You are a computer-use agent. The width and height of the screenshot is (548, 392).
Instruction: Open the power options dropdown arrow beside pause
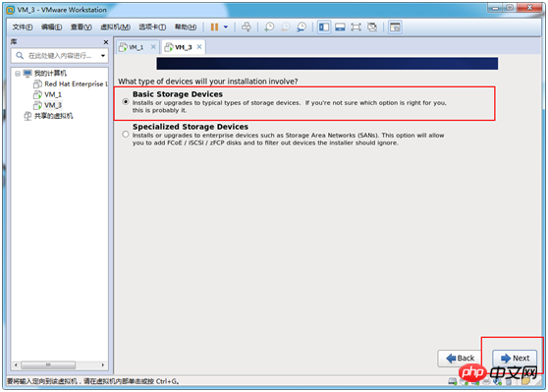(226, 27)
